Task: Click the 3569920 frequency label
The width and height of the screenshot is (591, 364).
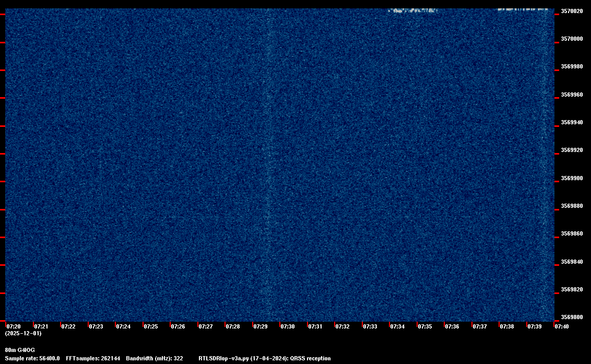Action: click(x=572, y=150)
